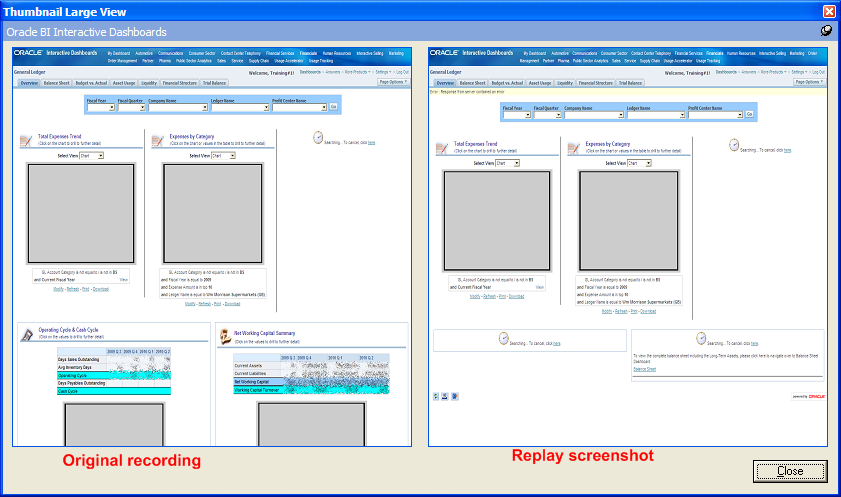Click the Close button at bottom right
Screen dimensions: 841x497
click(790, 471)
